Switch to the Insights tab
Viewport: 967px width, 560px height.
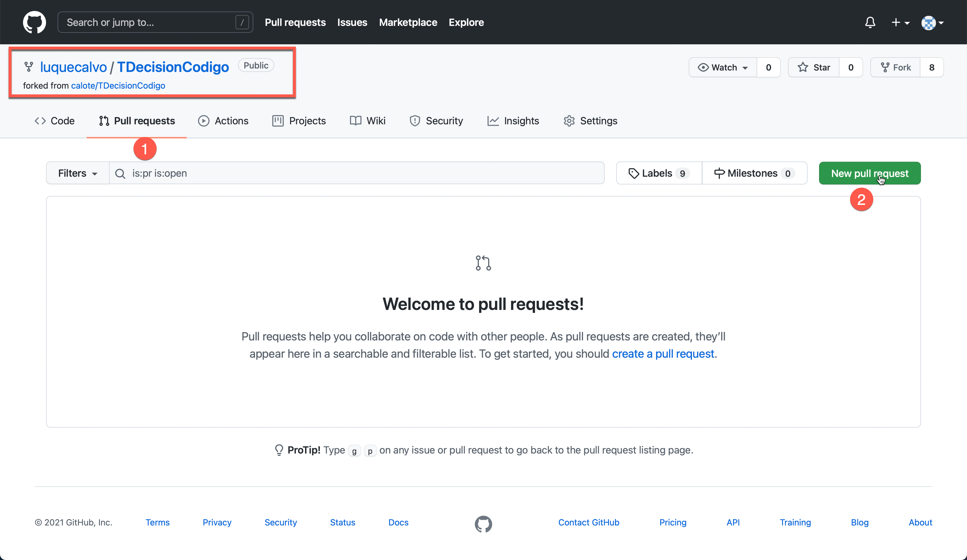(x=513, y=121)
